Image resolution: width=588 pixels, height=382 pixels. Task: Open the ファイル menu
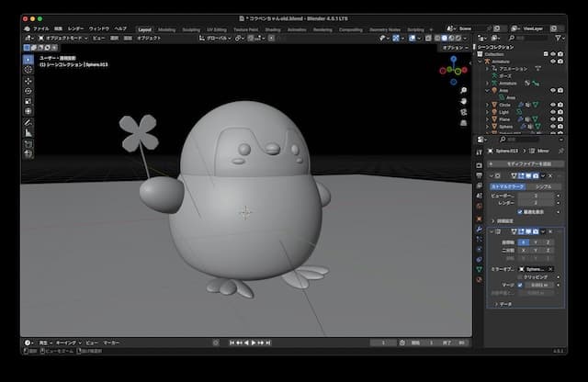coord(40,28)
